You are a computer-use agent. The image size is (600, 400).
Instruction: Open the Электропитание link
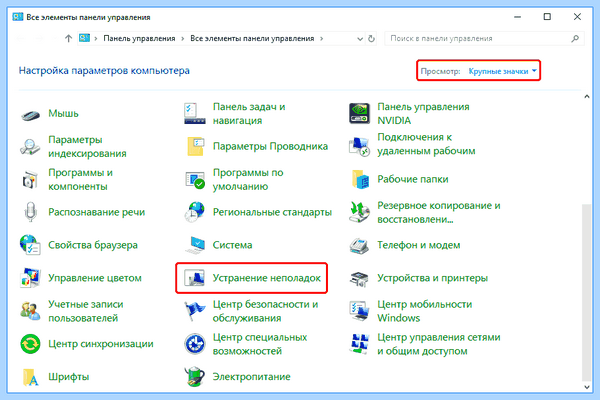click(251, 377)
